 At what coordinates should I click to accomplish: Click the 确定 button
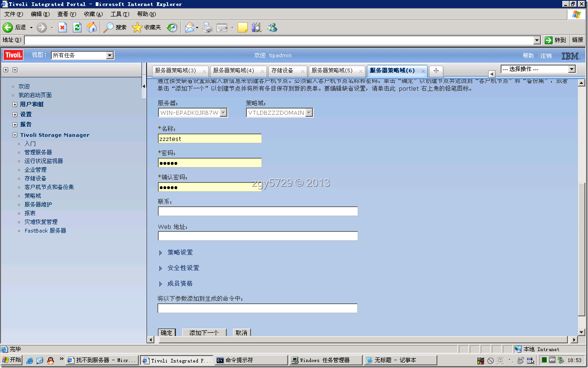167,333
